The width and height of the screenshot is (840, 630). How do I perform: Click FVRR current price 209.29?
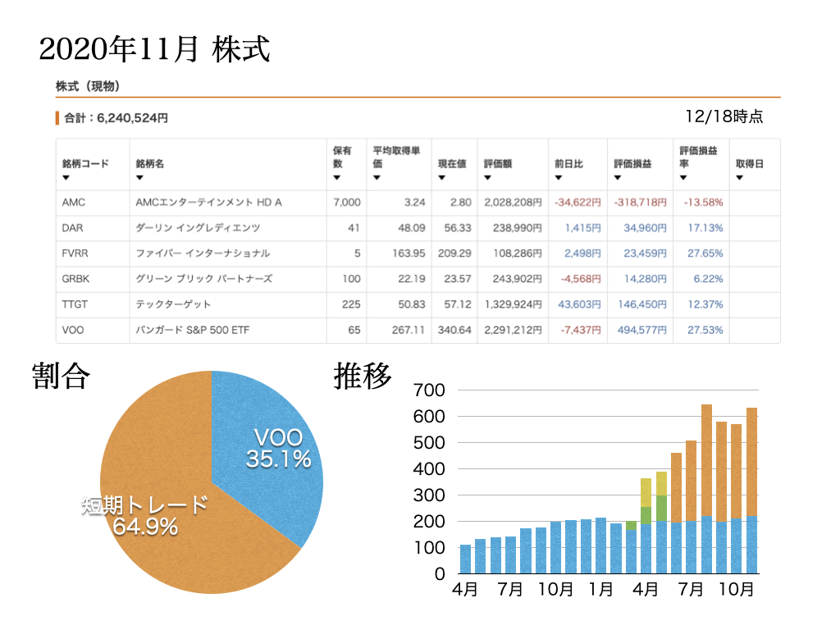[x=454, y=253]
